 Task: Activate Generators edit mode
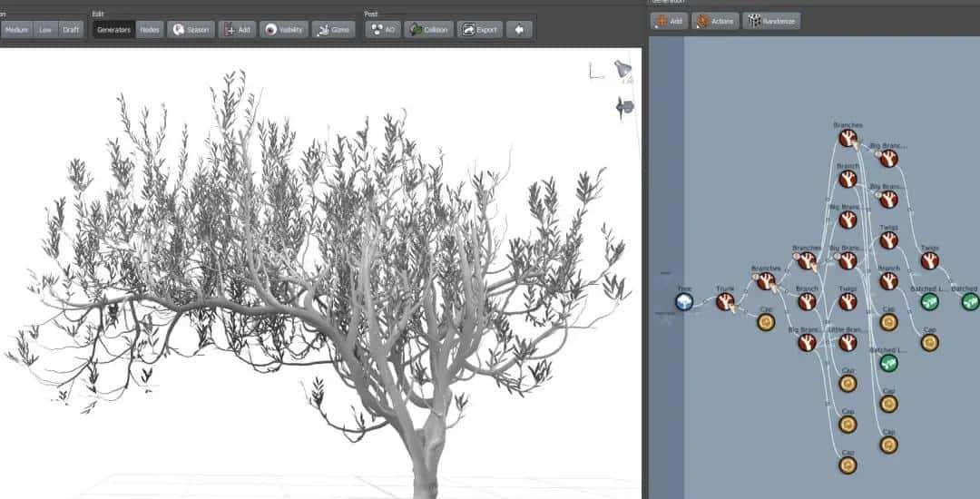coord(113,29)
